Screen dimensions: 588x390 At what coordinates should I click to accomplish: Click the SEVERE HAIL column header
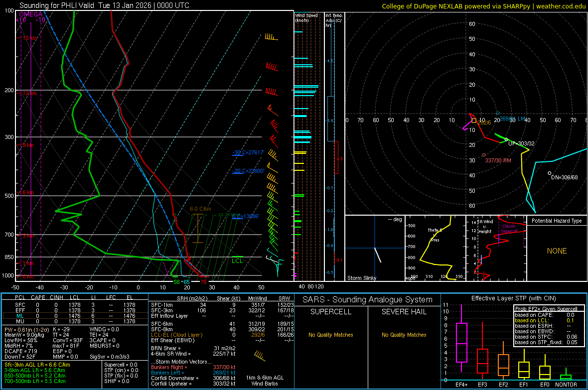click(x=404, y=312)
